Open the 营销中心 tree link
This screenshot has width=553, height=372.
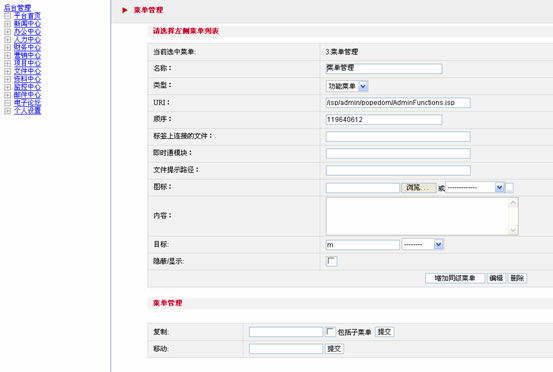coord(27,55)
